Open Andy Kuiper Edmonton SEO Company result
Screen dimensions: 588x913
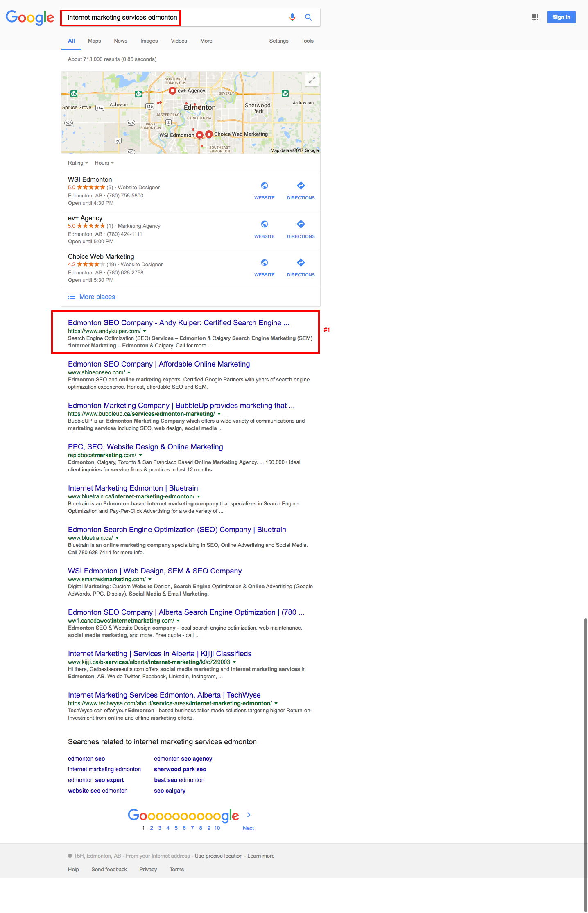pos(179,323)
